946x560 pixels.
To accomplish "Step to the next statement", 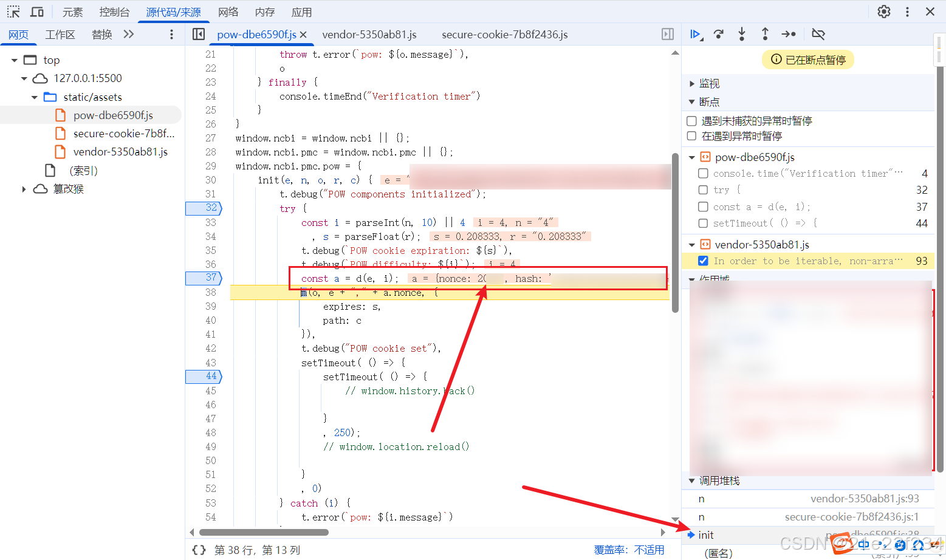I will tap(789, 34).
